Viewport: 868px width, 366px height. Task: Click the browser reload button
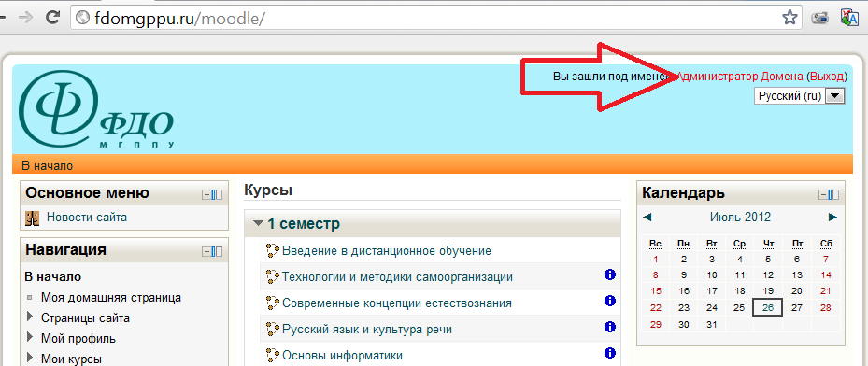coord(52,17)
